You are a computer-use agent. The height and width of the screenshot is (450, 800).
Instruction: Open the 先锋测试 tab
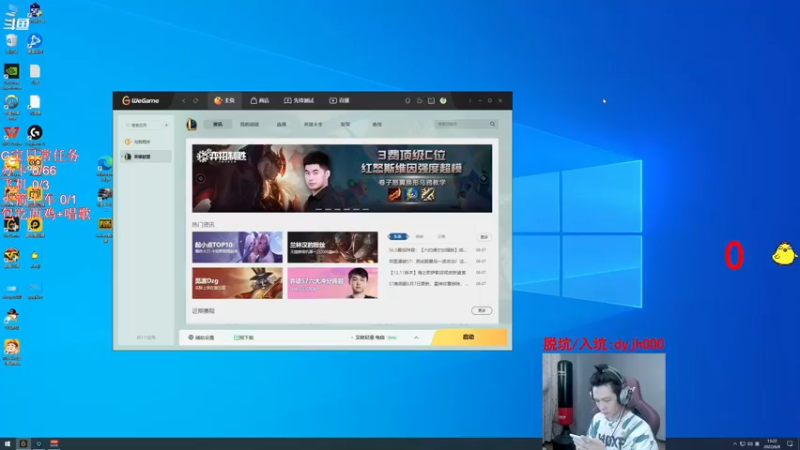pos(299,101)
